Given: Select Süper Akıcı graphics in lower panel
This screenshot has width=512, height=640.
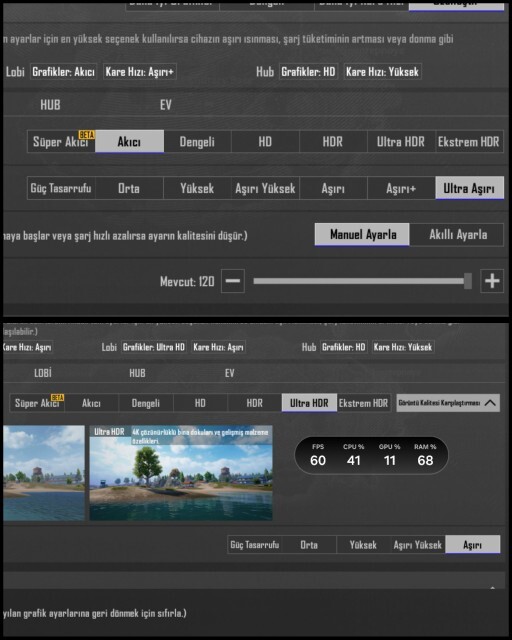Looking at the screenshot, I should point(37,403).
